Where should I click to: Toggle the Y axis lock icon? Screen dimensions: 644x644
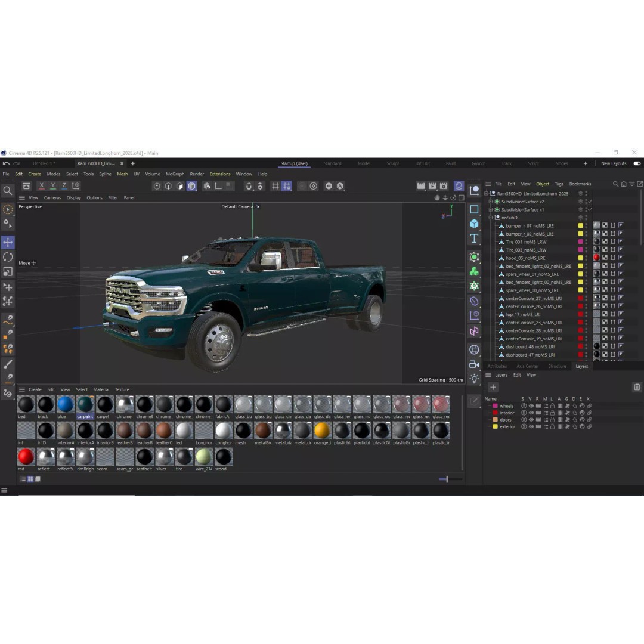point(52,186)
